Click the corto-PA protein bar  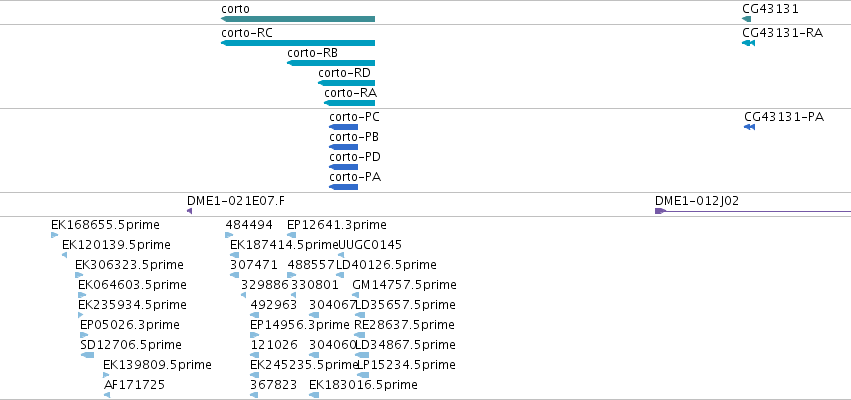click(344, 187)
